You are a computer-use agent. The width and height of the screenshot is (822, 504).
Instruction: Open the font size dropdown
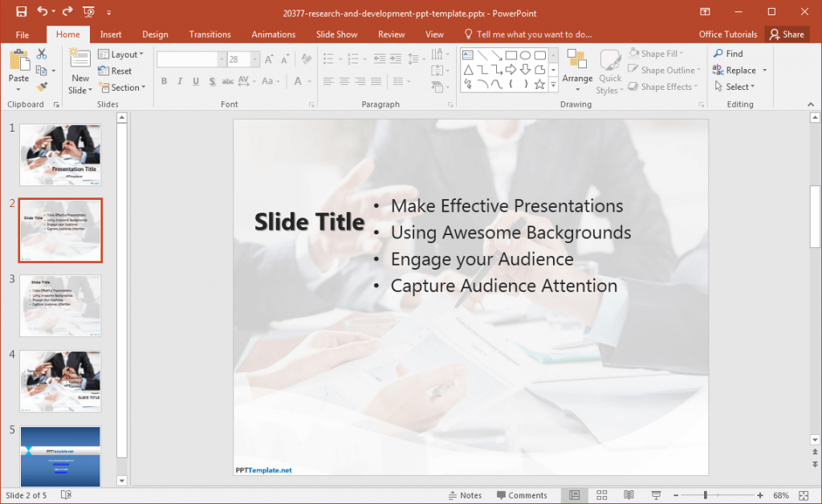pos(254,59)
